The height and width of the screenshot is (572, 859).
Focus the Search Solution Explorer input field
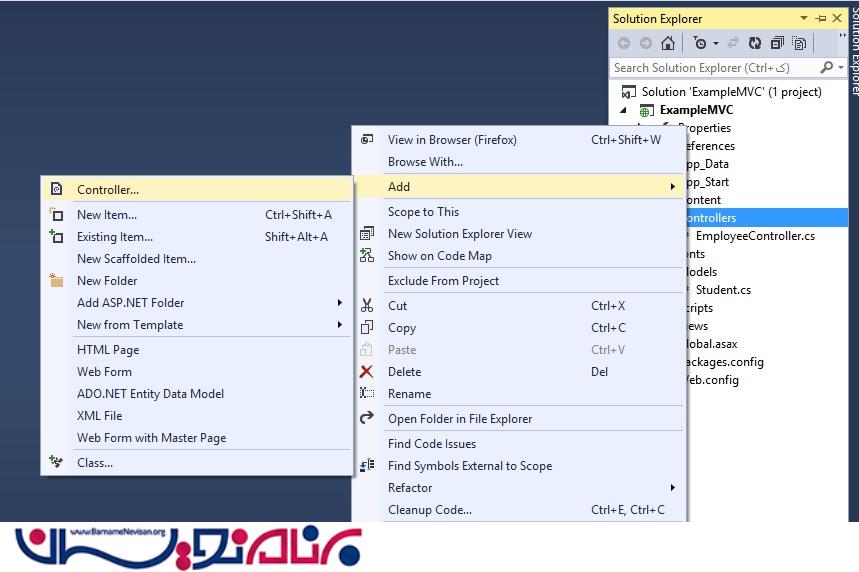point(714,67)
